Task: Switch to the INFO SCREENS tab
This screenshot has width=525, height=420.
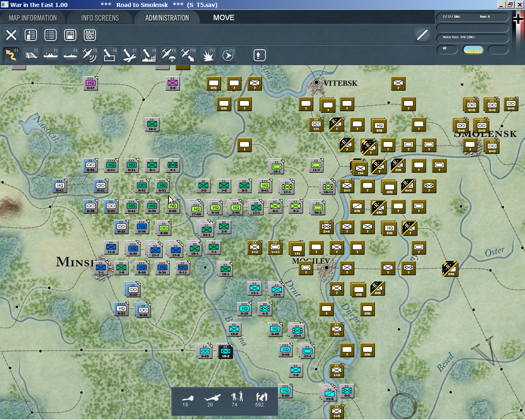Action: 100,18
